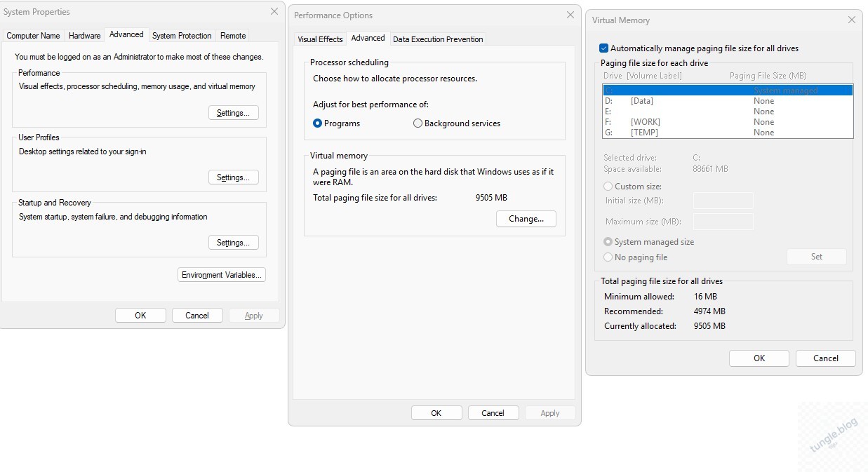The height and width of the screenshot is (472, 868).
Task: Cancel the Virtual Memory dialog
Action: pyautogui.click(x=826, y=358)
